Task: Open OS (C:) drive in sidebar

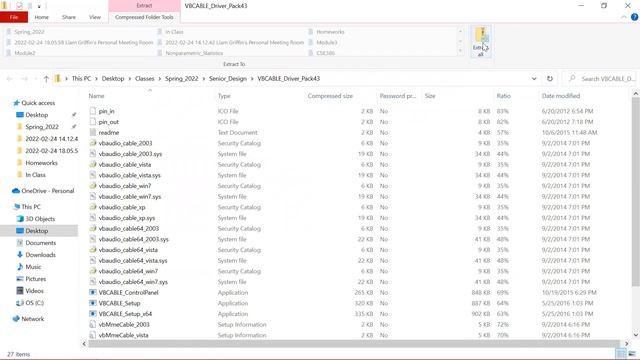Action: [x=34, y=303]
